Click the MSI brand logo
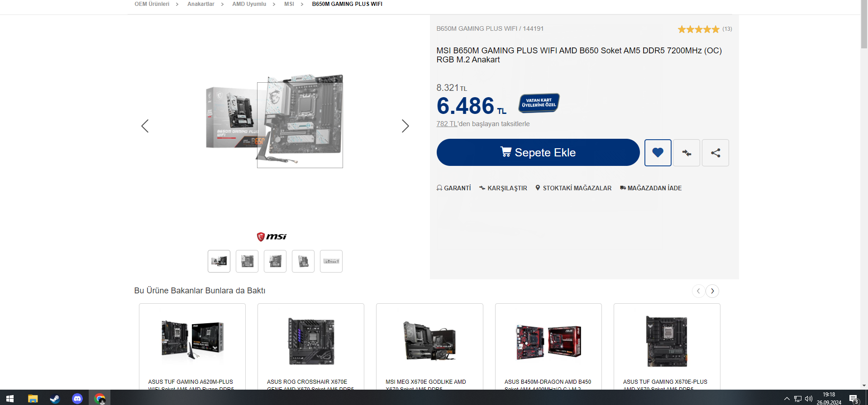The image size is (868, 405). point(272,236)
